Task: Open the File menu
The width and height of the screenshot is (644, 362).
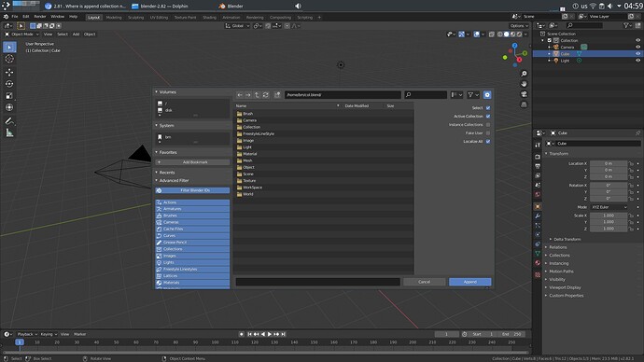Action: pos(15,17)
